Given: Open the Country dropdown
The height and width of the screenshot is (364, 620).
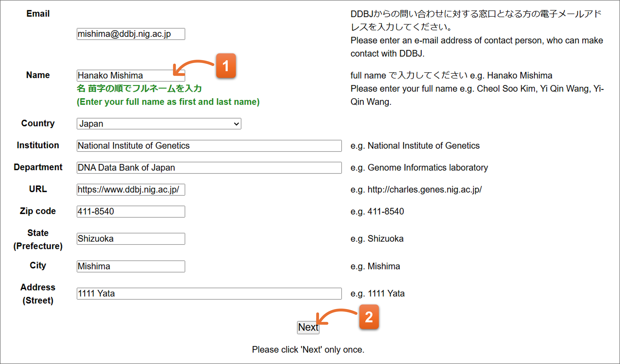Looking at the screenshot, I should coord(159,124).
